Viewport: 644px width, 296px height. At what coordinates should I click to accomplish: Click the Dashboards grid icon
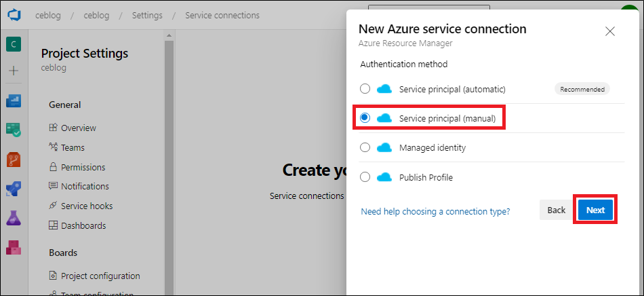click(x=53, y=225)
